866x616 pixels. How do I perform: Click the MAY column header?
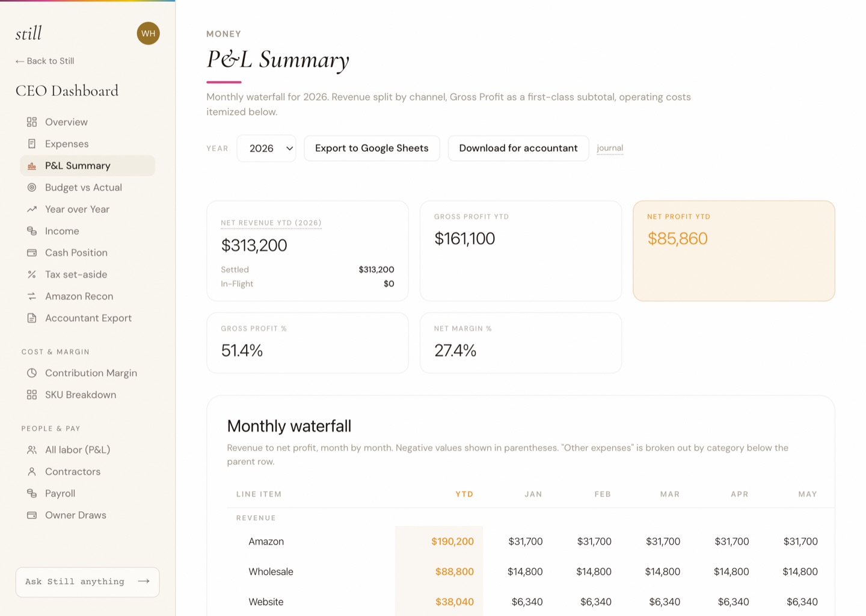[x=808, y=494]
